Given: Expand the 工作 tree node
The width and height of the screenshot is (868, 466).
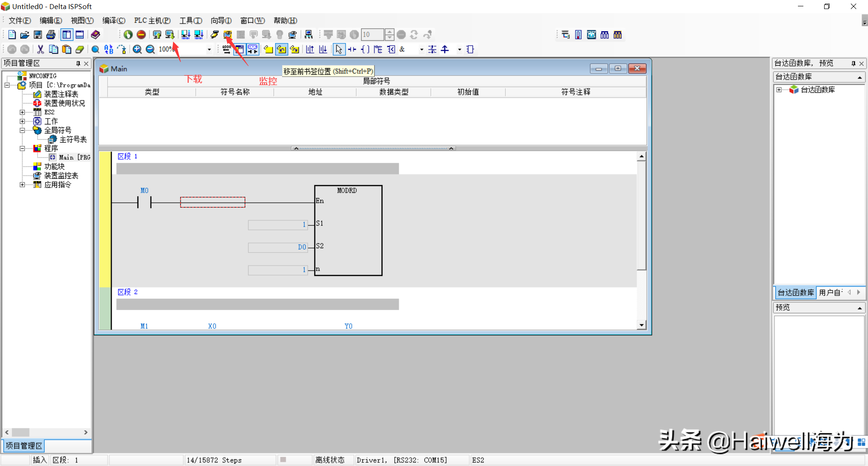Looking at the screenshot, I should (x=22, y=121).
